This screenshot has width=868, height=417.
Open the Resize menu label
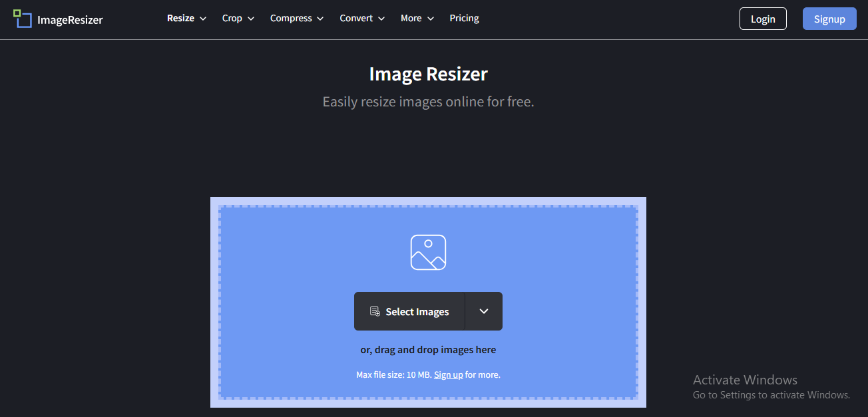point(180,19)
